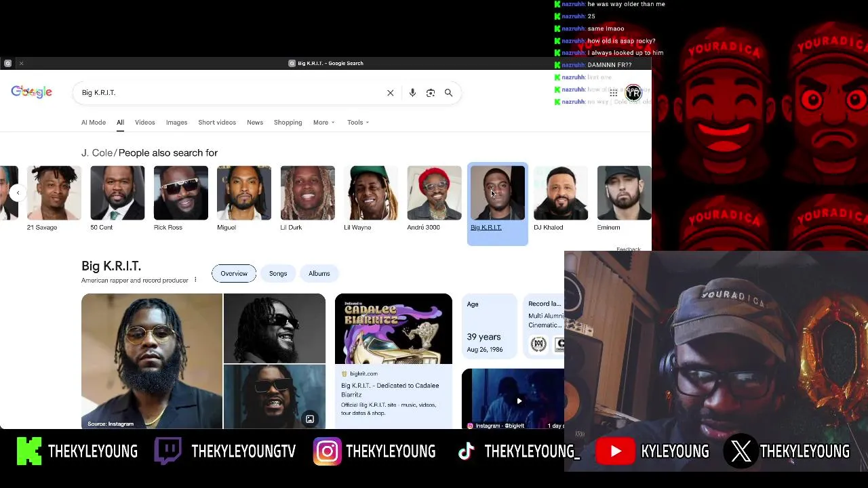Screen dimensions: 868x488
Task: Open the Shopping tab
Action: tap(288, 123)
